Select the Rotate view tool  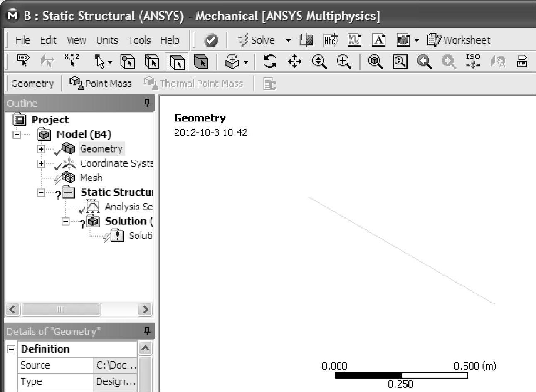point(270,62)
